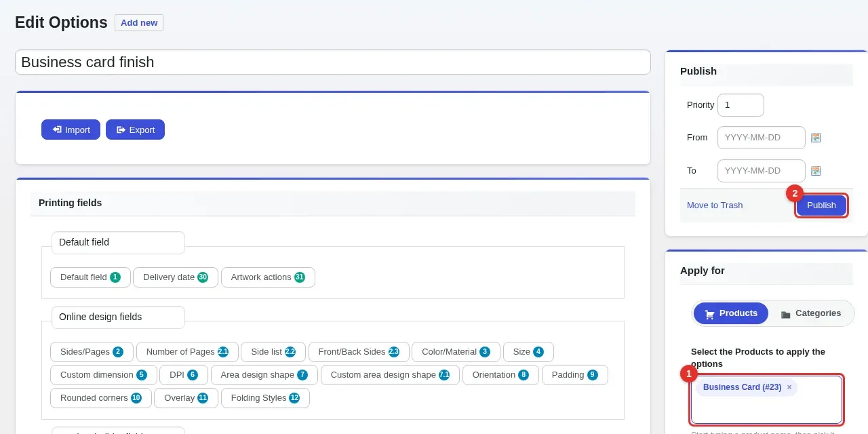Viewport: 868px width, 434px height.
Task: Open the To date calendar icon
Action: 816,171
